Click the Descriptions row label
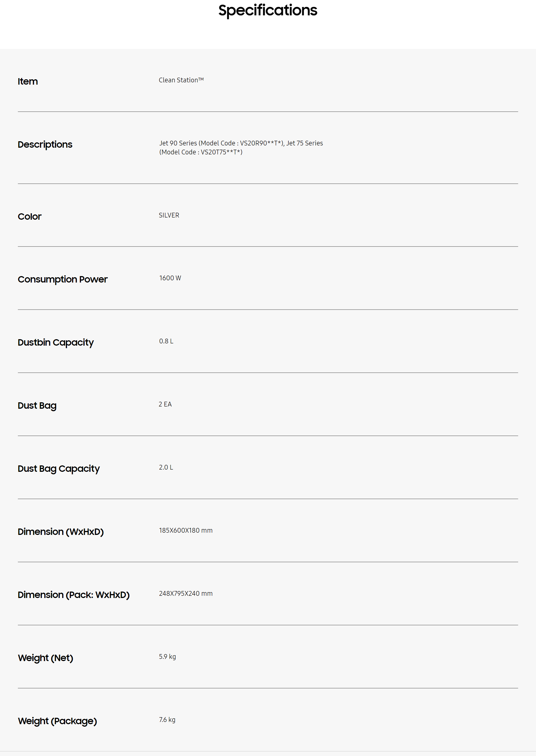Screen dimensions: 536x756 coord(45,145)
